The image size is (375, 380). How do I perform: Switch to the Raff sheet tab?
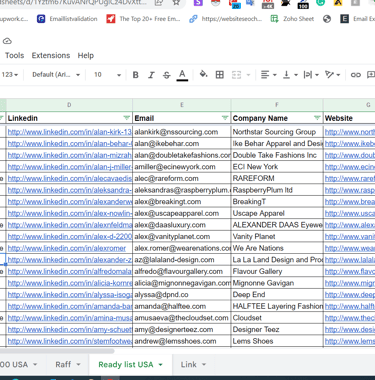[x=63, y=364]
